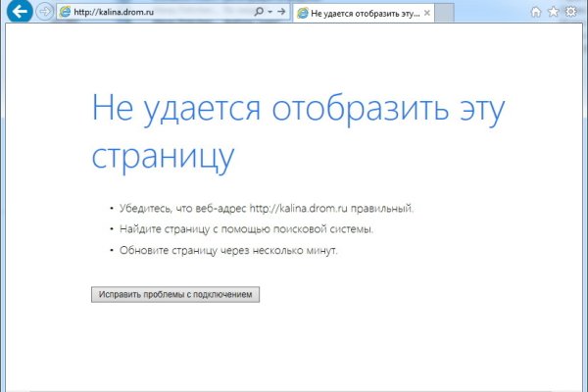This screenshot has width=588, height=392.
Task: Open the Home page icon
Action: click(535, 12)
